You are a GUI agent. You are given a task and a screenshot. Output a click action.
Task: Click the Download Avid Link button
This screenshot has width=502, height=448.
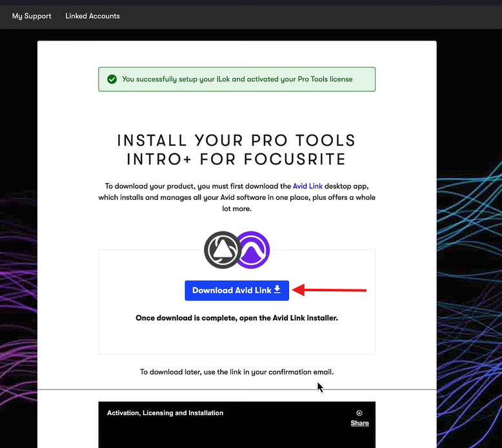click(237, 290)
